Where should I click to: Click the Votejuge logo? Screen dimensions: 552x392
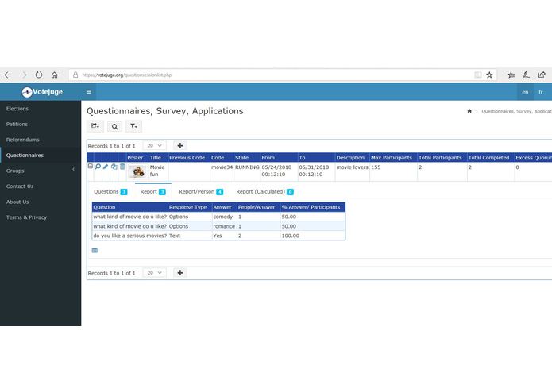click(x=42, y=92)
